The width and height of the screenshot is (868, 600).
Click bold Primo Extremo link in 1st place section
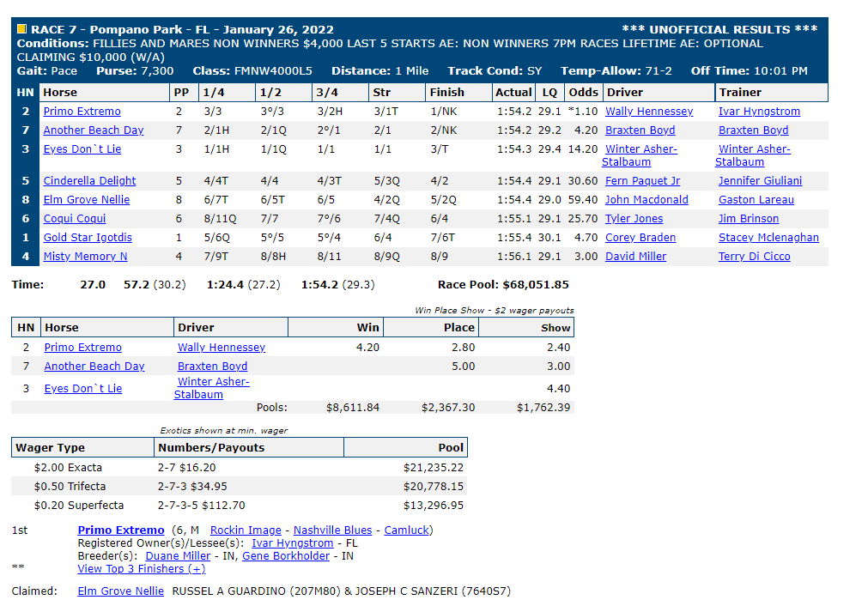[x=121, y=530]
